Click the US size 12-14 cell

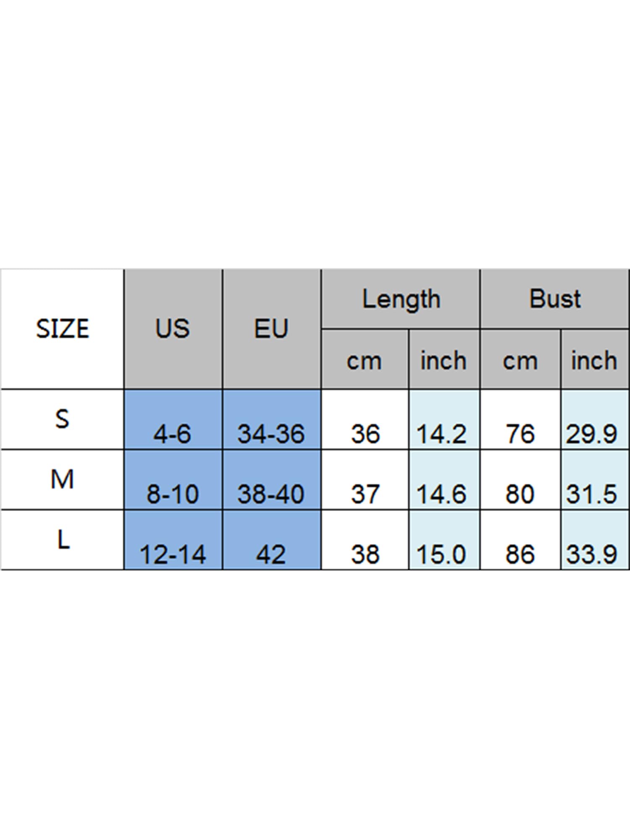[173, 540]
